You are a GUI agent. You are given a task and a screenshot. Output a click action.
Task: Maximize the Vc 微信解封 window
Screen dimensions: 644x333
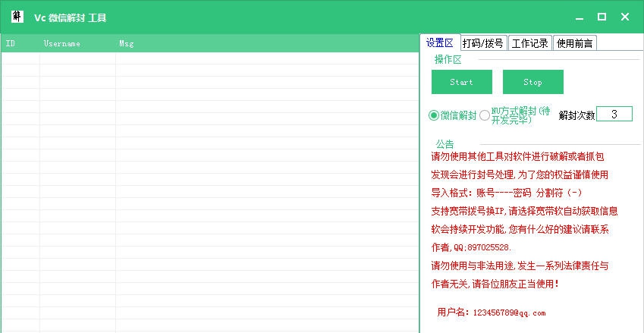602,17
